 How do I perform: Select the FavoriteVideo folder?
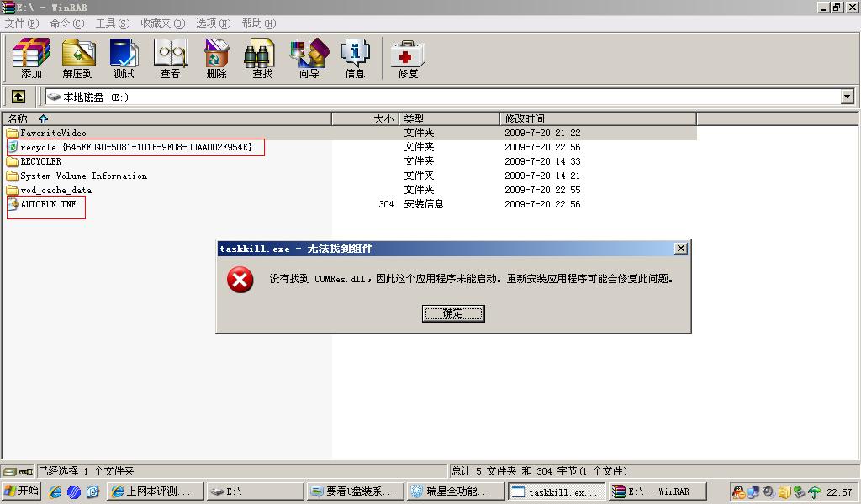point(53,133)
